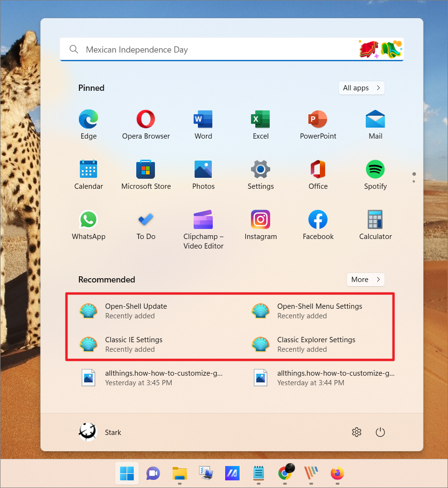
Task: Go to next pinned apps page dot
Action: (414, 182)
